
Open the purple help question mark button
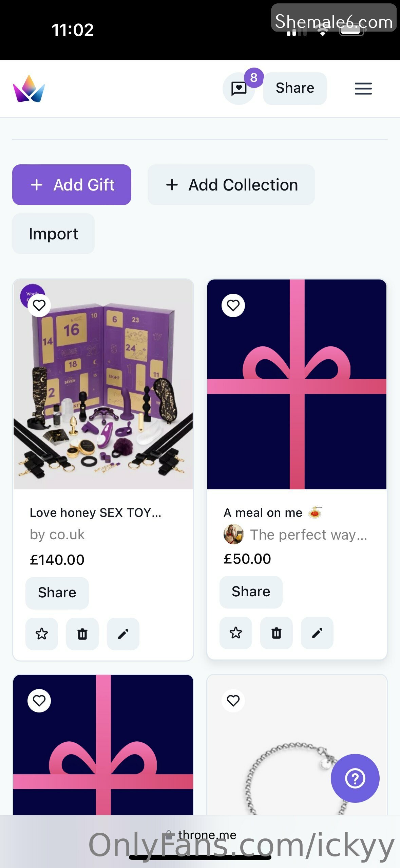click(355, 778)
